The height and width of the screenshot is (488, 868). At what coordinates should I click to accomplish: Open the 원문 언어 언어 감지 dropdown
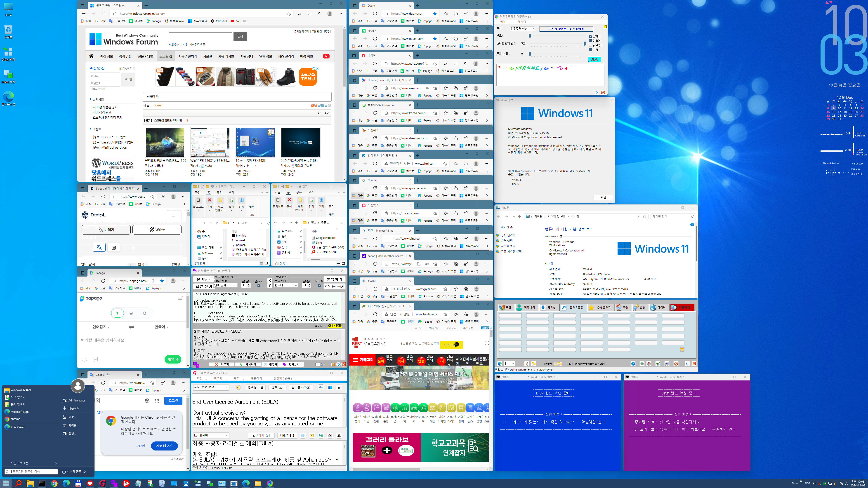tap(225, 285)
